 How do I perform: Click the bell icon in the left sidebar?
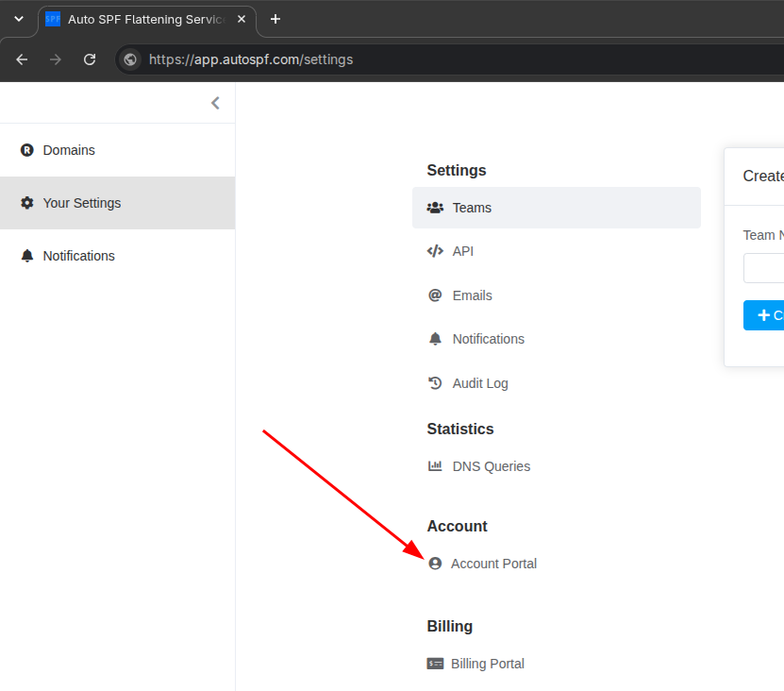point(27,256)
